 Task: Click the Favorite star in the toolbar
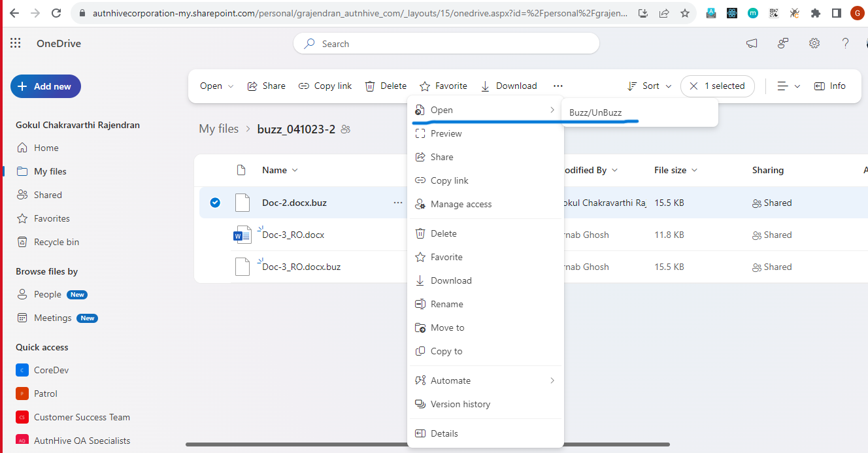click(426, 86)
